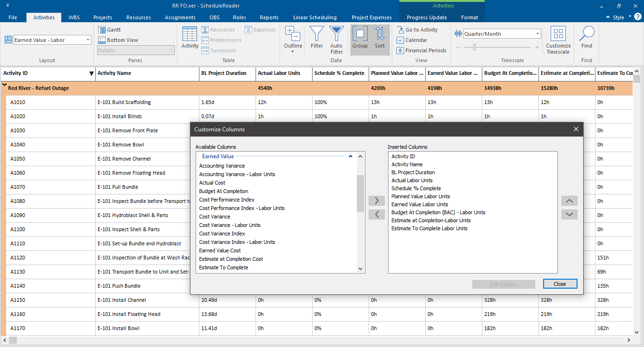Image resolution: width=644 pixels, height=347 pixels.
Task: Collapse the Earned Value column group
Action: pyautogui.click(x=350, y=156)
